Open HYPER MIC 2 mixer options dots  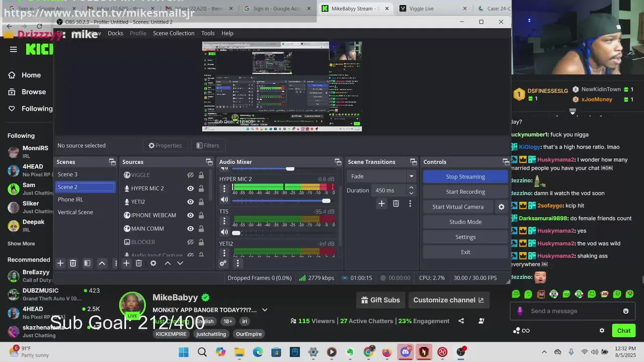(x=224, y=189)
